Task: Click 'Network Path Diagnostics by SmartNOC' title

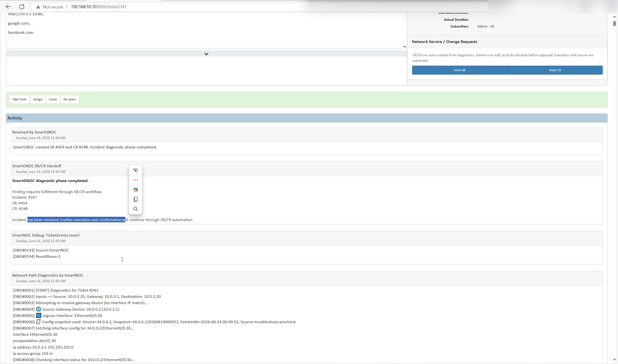Action: point(48,275)
